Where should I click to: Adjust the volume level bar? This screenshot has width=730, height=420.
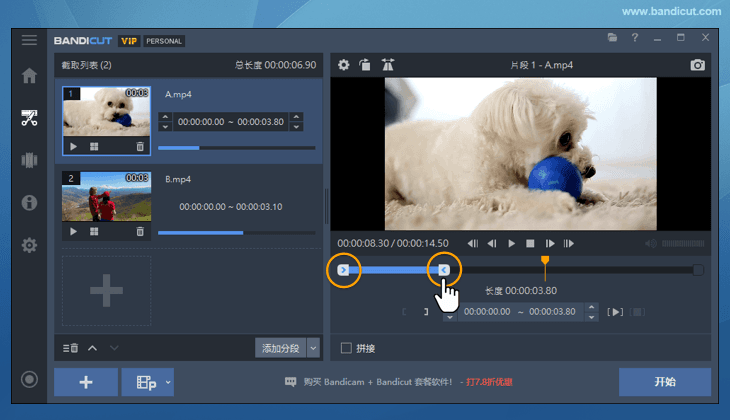pyautogui.click(x=683, y=244)
